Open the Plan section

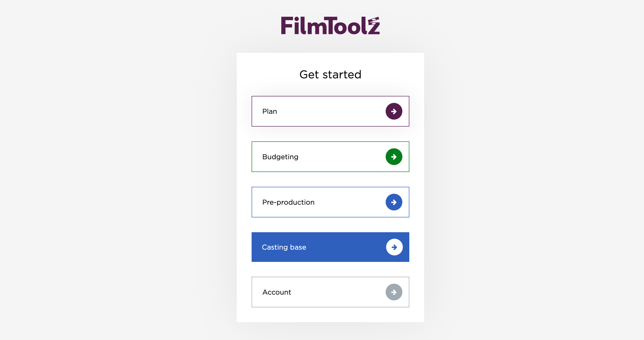click(330, 111)
